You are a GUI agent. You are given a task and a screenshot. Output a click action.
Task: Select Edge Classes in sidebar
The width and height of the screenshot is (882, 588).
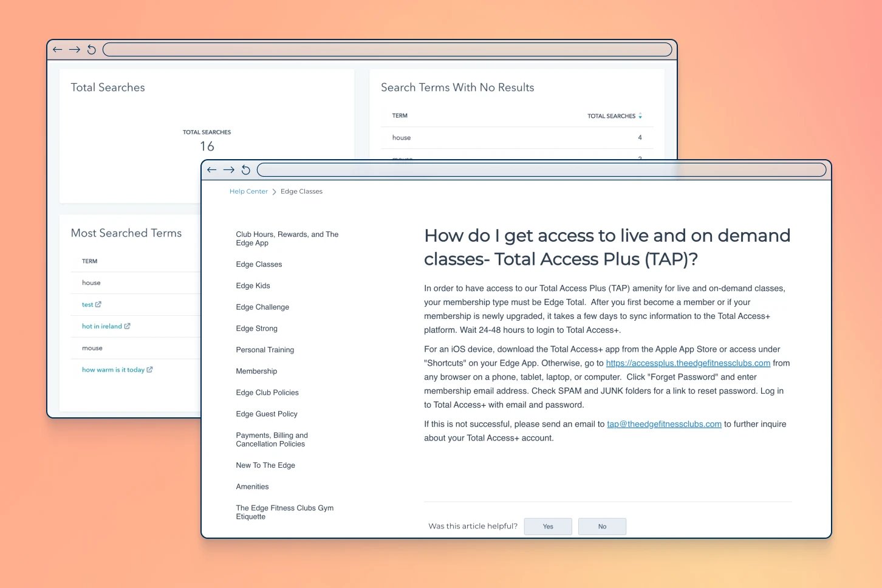(x=259, y=264)
